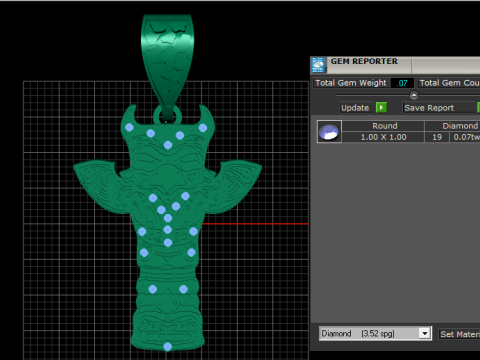480x360 pixels.
Task: Click the '1.00 X 1.00' size cell
Action: pyautogui.click(x=383, y=137)
